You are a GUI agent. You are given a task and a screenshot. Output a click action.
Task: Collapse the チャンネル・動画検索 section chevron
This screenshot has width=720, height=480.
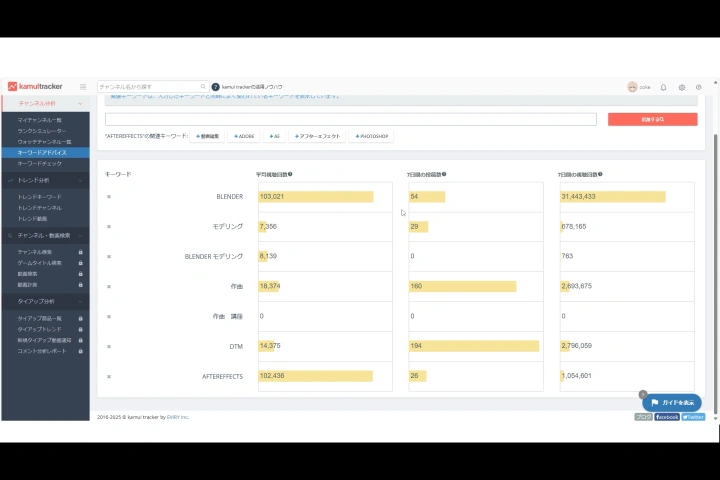pos(80,236)
